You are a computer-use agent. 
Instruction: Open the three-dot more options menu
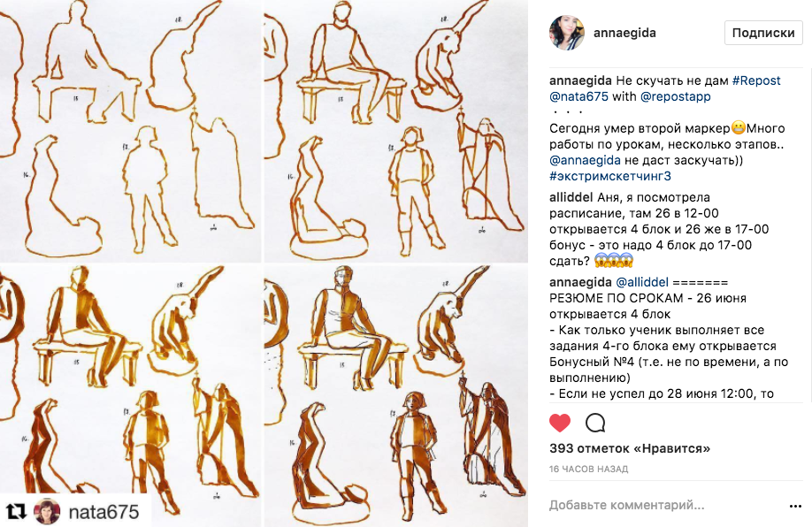tap(795, 506)
